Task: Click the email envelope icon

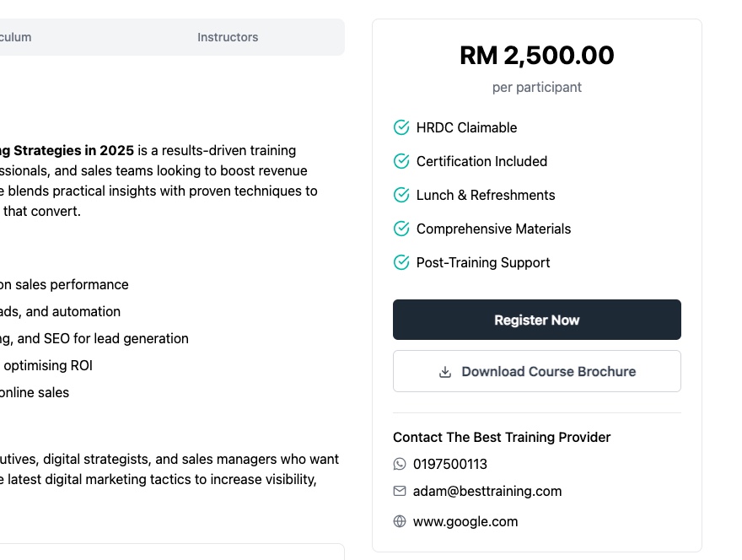Action: coord(400,491)
